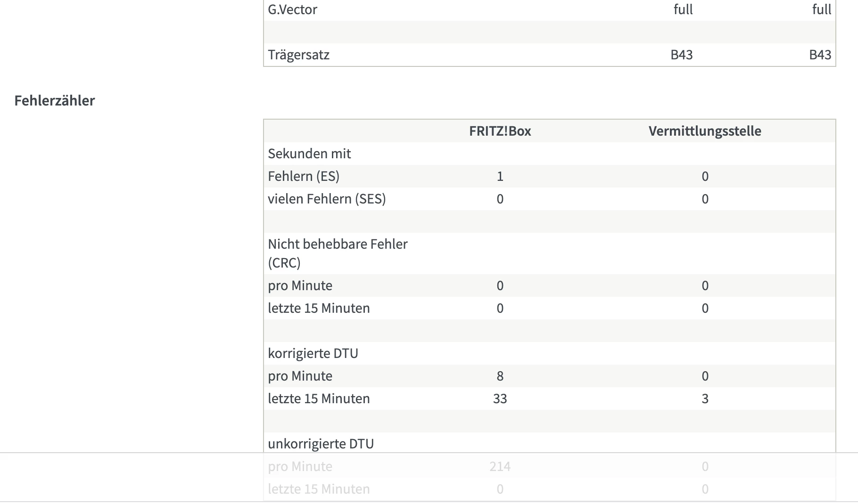
Task: Click the FRITZ!Box value 33
Action: point(500,398)
